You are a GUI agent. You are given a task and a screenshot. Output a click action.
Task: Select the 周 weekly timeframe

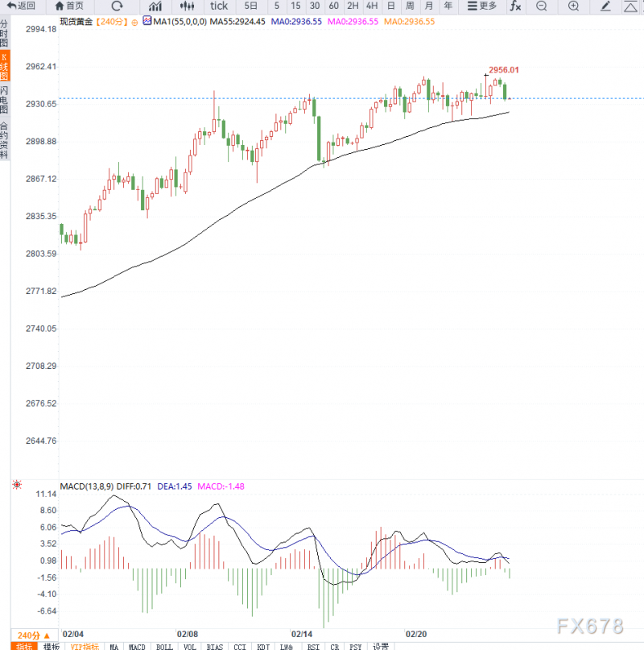tap(410, 6)
